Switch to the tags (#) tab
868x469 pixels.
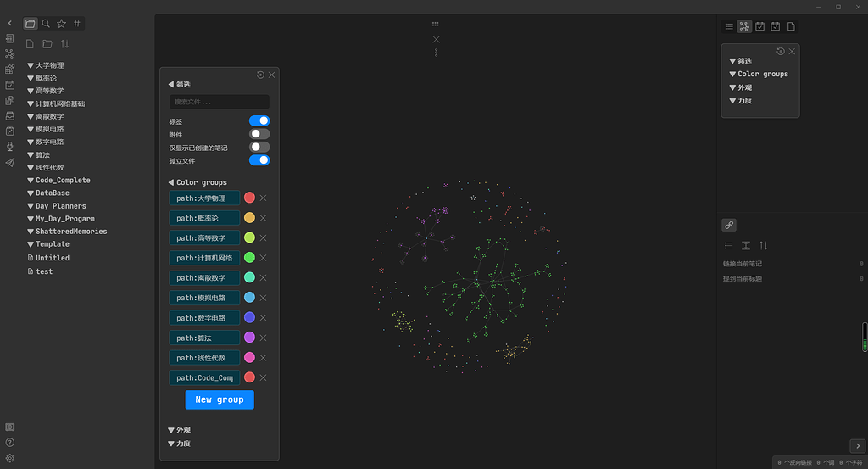(77, 24)
